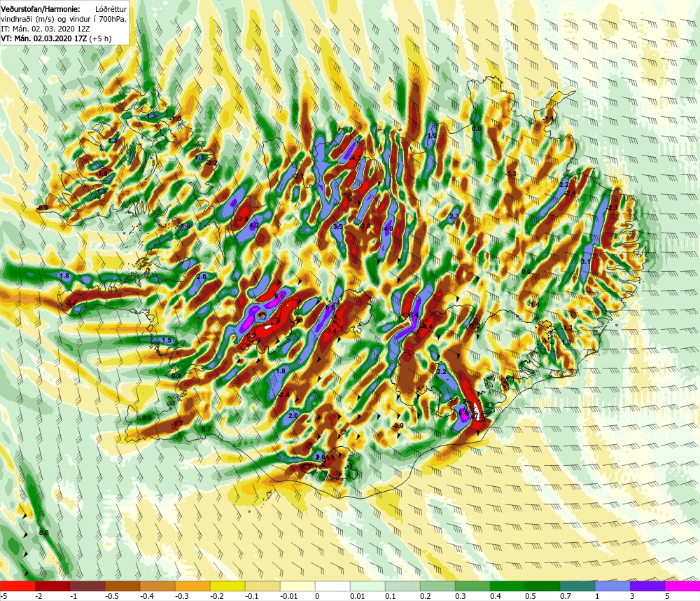Select the maroon swatch between -1 and -0.5
Screen dimensions: 700x601
87,586
